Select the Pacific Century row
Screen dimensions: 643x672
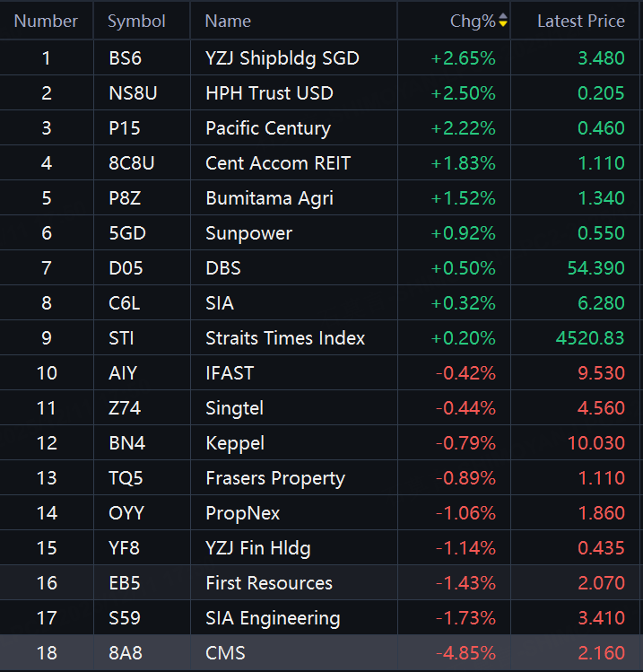click(267, 128)
